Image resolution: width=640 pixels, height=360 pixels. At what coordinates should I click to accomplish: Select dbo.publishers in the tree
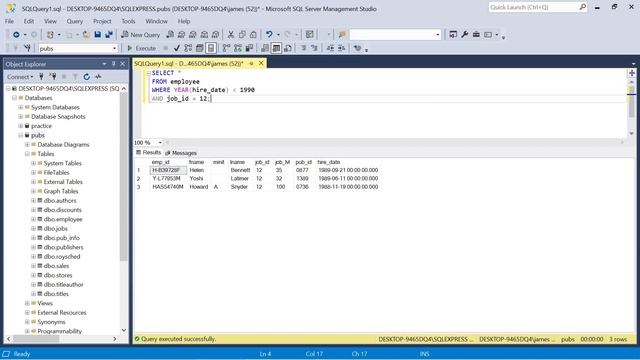click(63, 247)
